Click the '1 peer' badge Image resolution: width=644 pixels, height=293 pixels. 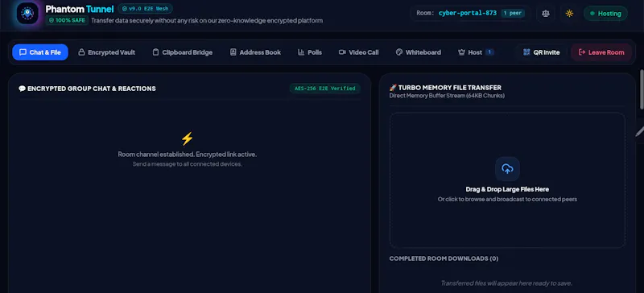coord(513,13)
